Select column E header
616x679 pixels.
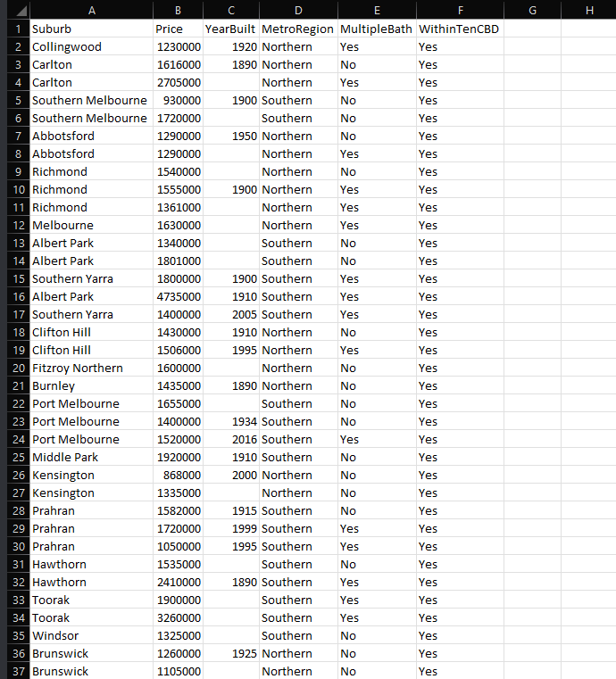[x=377, y=10]
